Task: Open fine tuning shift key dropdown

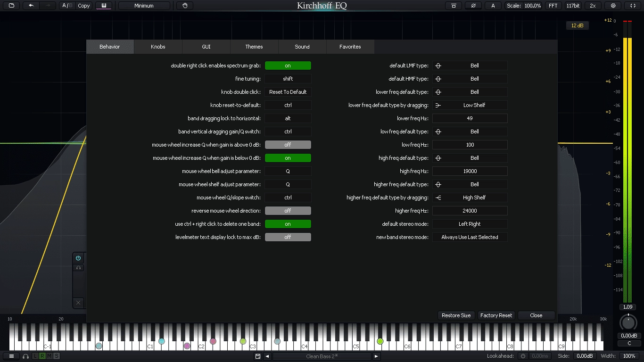Action: click(288, 79)
